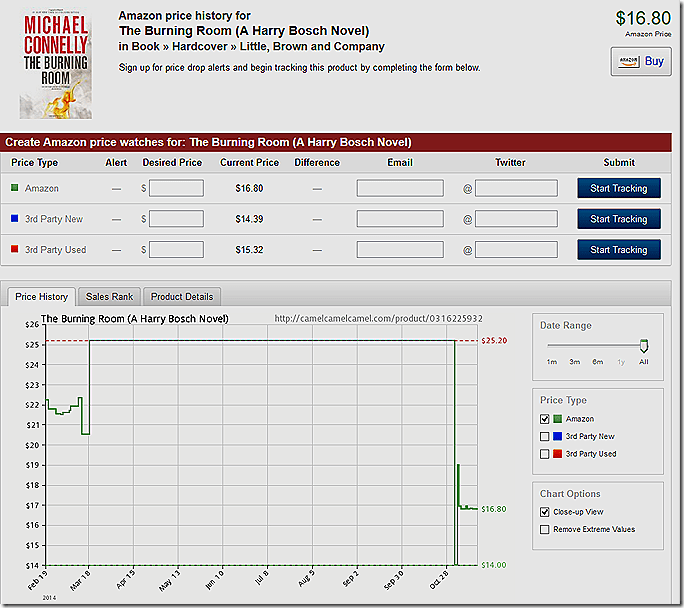Start Tracking the 3rd Party New price
The width and height of the screenshot is (684, 608).
(618, 219)
